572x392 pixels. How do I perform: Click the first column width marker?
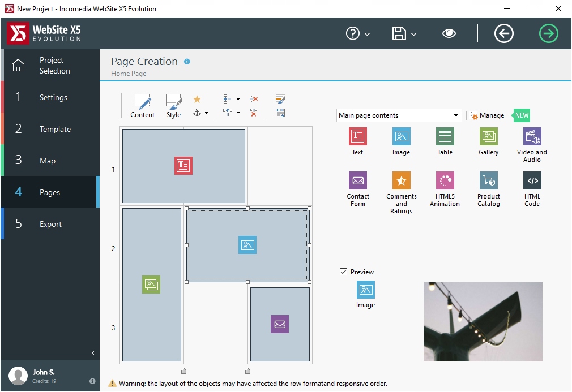pos(183,371)
